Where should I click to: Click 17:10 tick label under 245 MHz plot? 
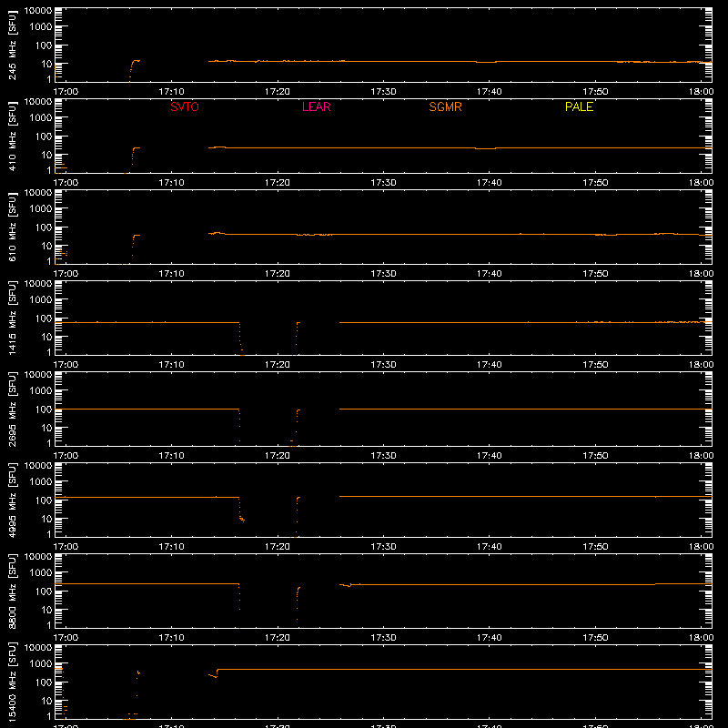coord(171,92)
